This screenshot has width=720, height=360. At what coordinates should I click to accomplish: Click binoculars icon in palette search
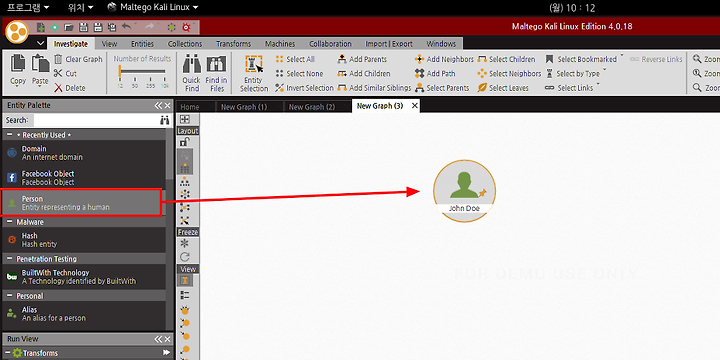pos(164,120)
